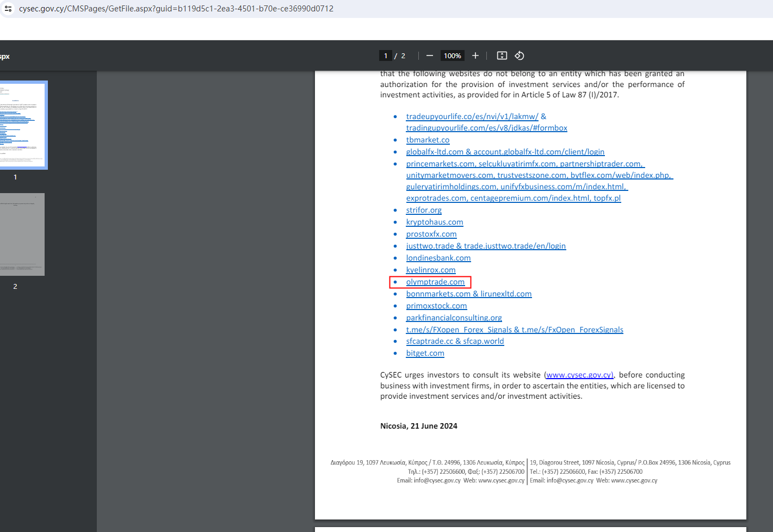Rotate the PDF counterclockwise
This screenshot has height=532, width=773.
tap(520, 55)
